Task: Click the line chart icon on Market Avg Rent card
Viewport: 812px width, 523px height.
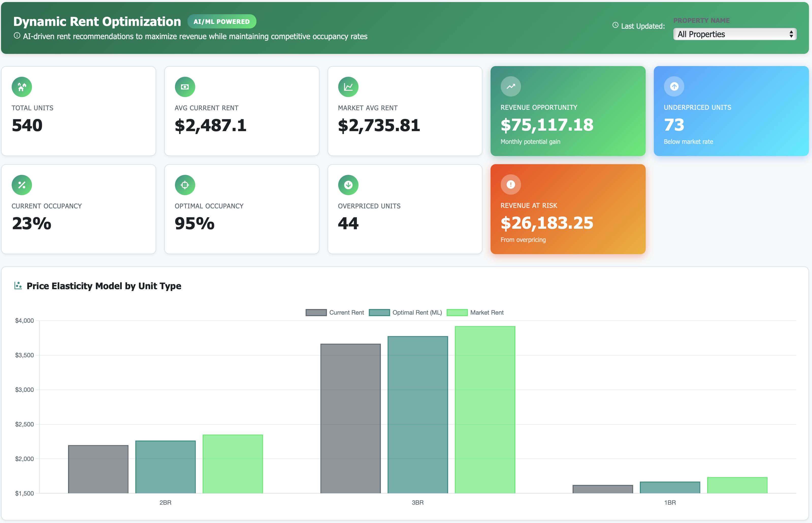Action: [348, 87]
